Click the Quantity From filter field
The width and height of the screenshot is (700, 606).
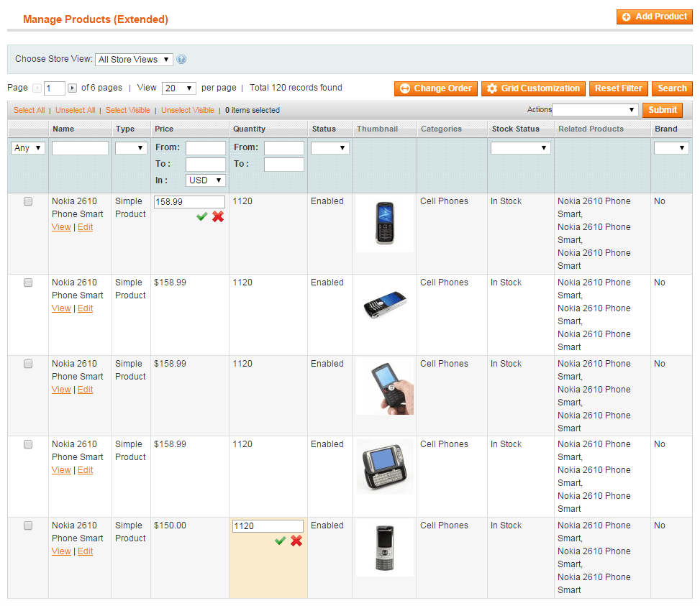coord(284,148)
